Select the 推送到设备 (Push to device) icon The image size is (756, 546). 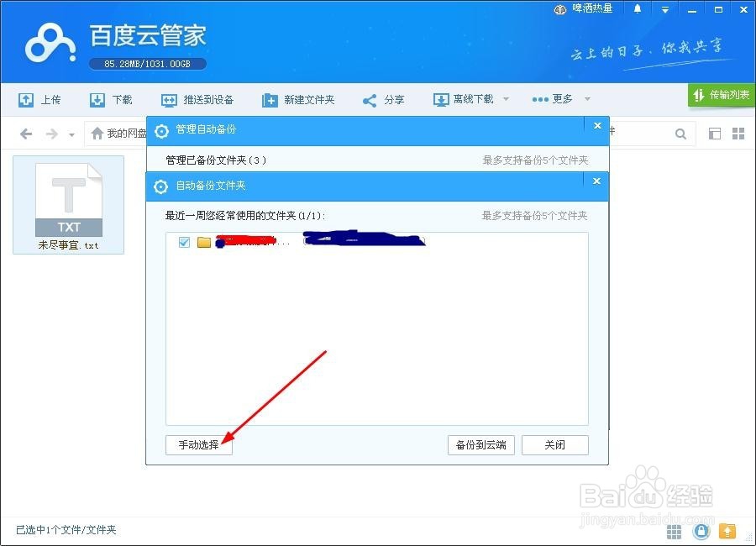point(168,99)
